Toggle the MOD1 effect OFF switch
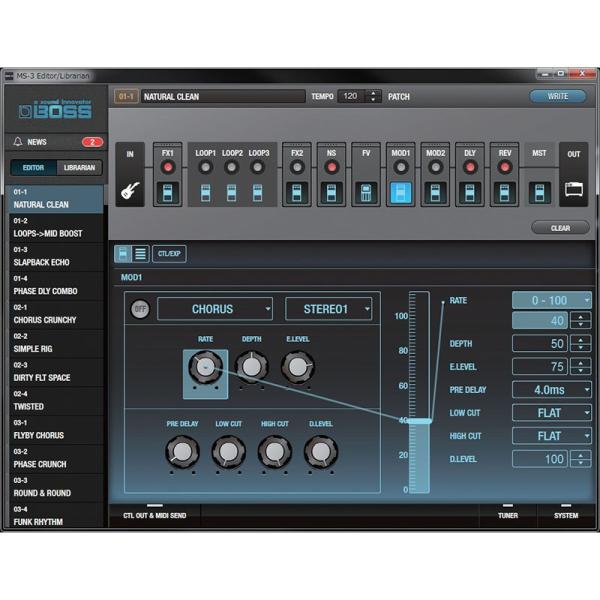 [x=139, y=309]
